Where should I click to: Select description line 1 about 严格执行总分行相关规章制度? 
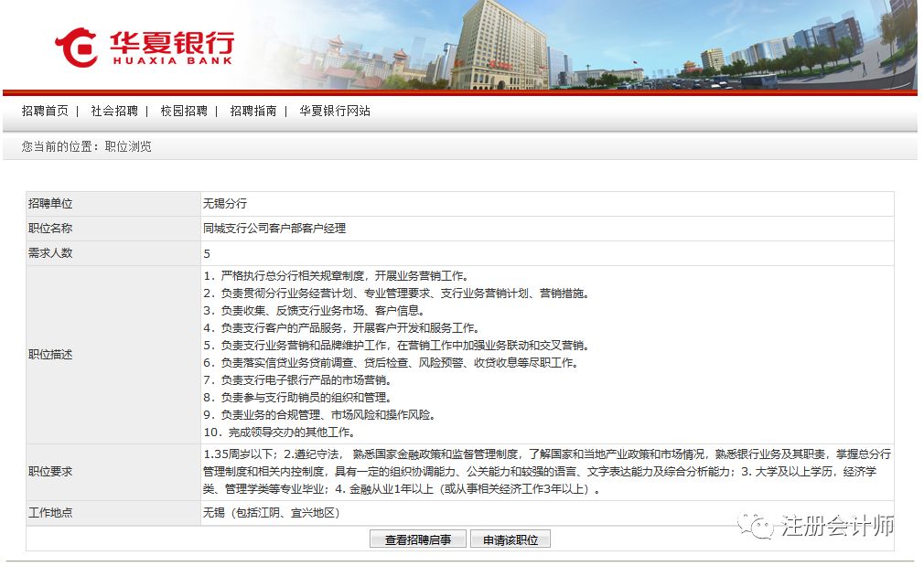[337, 275]
